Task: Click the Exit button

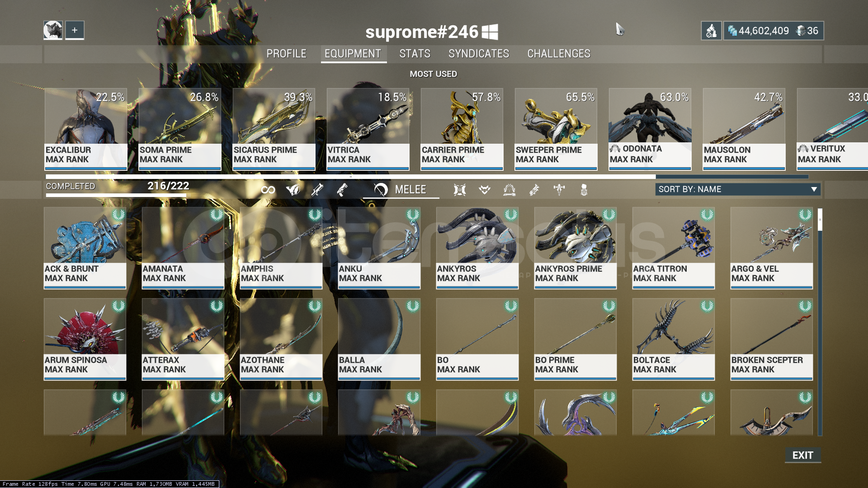Action: [x=803, y=455]
